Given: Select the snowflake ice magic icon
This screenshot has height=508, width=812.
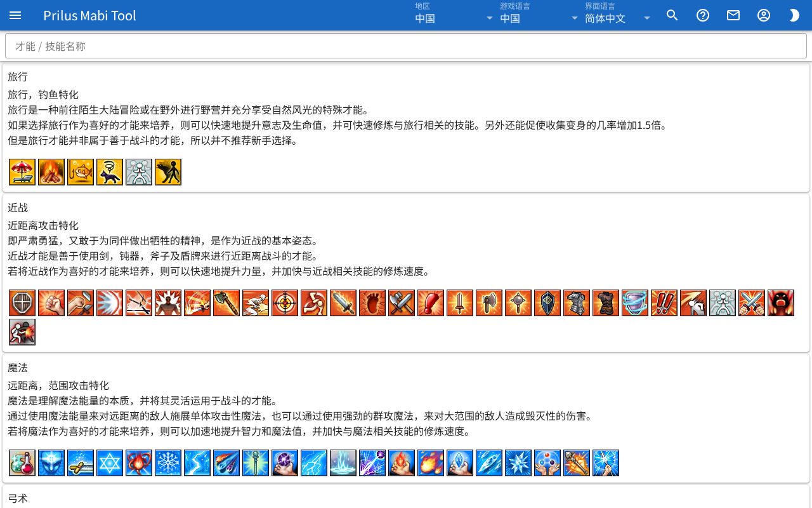Looking at the screenshot, I should coord(168,463).
